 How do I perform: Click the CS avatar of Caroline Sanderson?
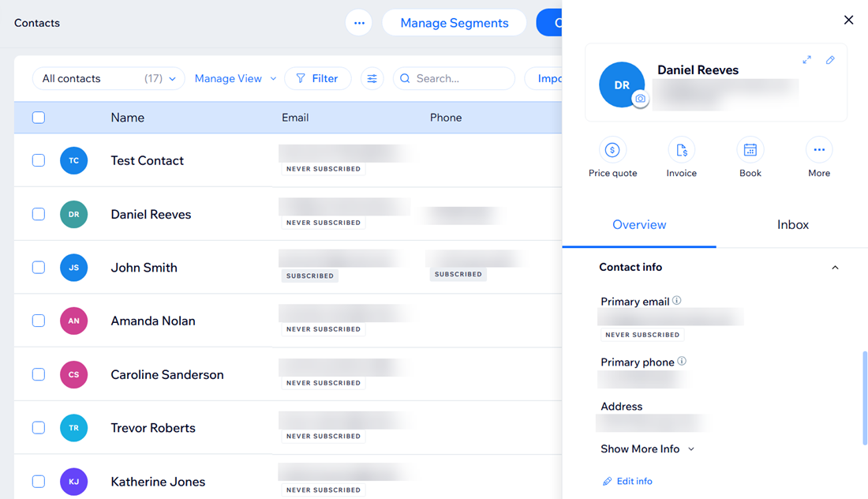pos(73,374)
